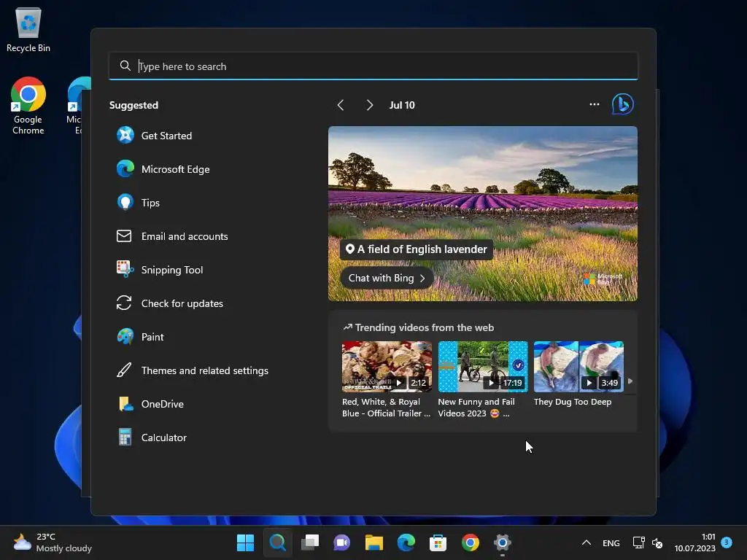Select Recycle Bin on desktop
Screen dimensions: 747x560
(28, 29)
